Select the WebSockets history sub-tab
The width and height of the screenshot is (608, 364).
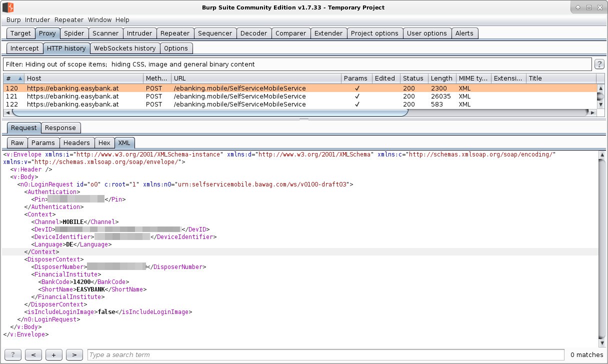pyautogui.click(x=125, y=48)
